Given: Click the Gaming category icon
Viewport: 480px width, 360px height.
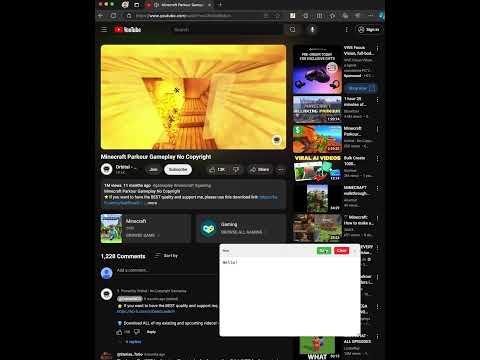Looking at the screenshot, I should pyautogui.click(x=209, y=229).
